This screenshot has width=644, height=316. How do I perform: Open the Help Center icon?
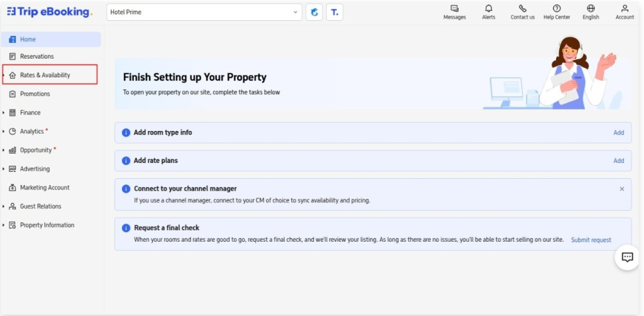click(x=557, y=9)
